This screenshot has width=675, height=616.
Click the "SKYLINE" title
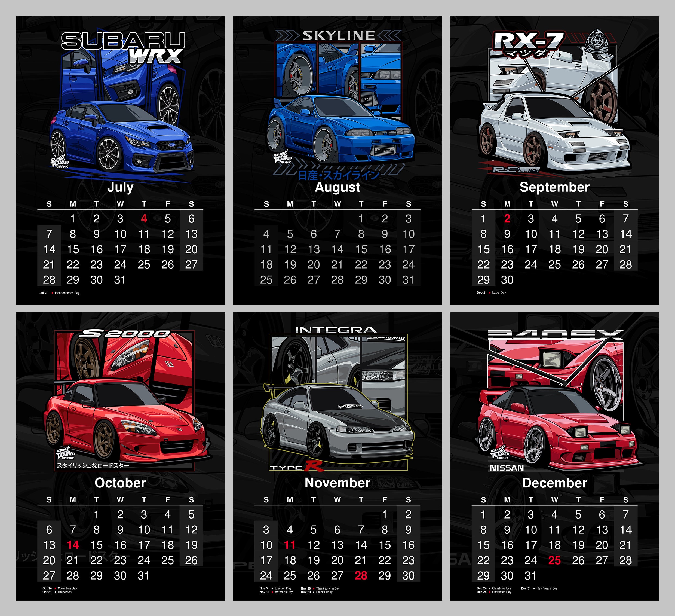tap(338, 35)
